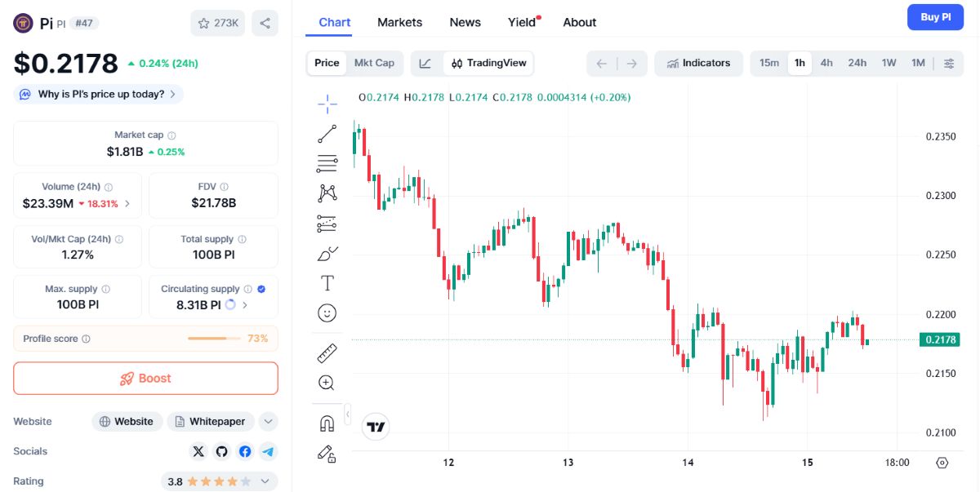Open the About tab
The image size is (980, 492).
point(580,22)
